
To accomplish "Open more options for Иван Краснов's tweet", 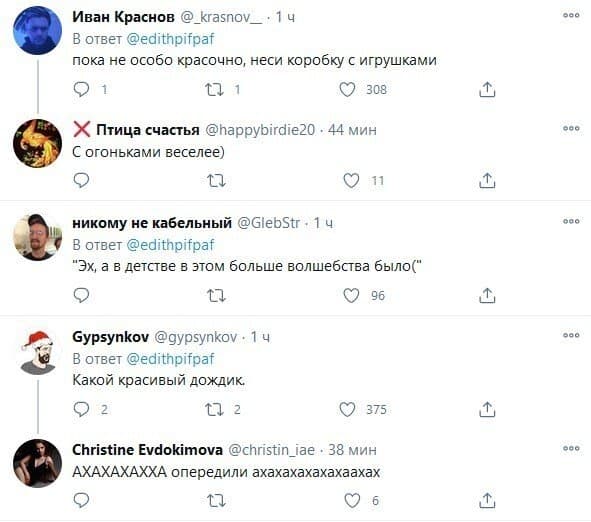I will pyautogui.click(x=571, y=15).
